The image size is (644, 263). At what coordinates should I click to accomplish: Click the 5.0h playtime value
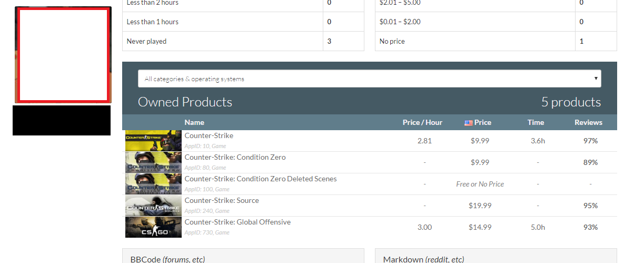(538, 227)
